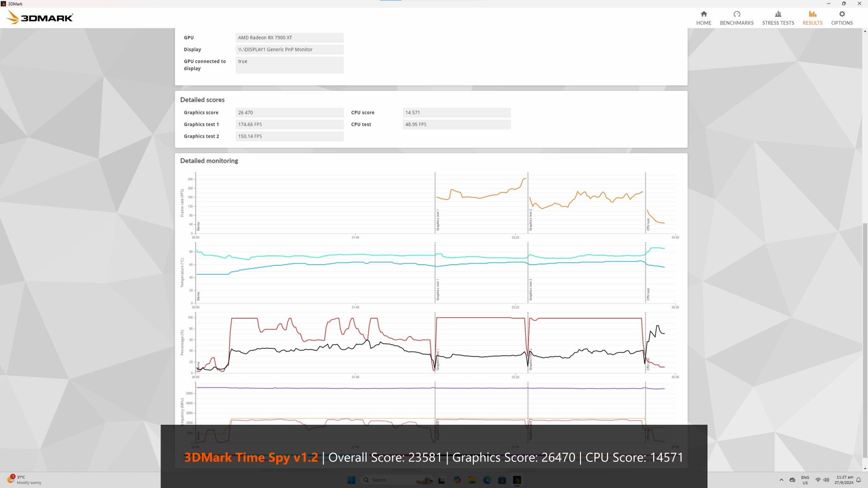Launch Microsoft Edge from the taskbar
This screenshot has height=488, width=868.
pyautogui.click(x=487, y=480)
